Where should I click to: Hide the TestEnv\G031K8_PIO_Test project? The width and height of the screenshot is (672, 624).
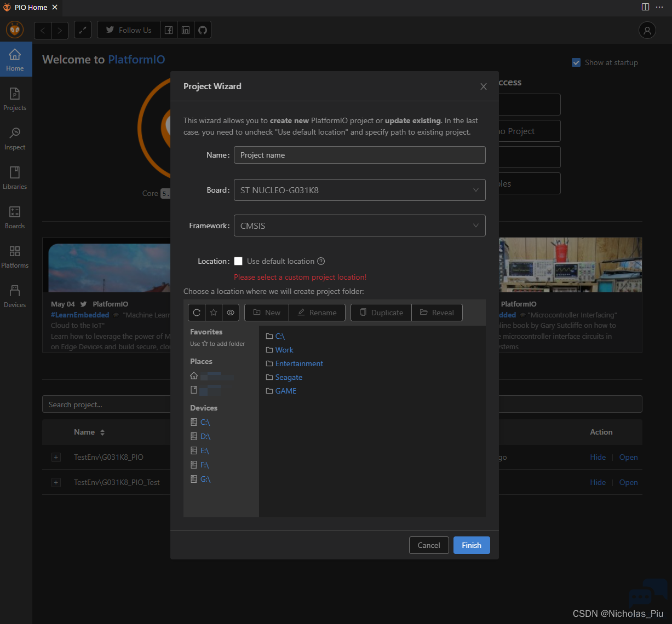click(x=598, y=482)
